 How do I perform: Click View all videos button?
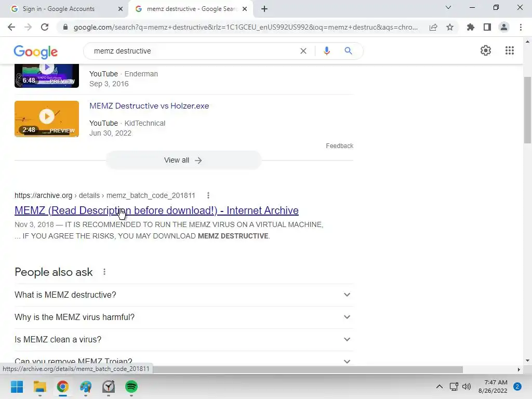pos(183,160)
